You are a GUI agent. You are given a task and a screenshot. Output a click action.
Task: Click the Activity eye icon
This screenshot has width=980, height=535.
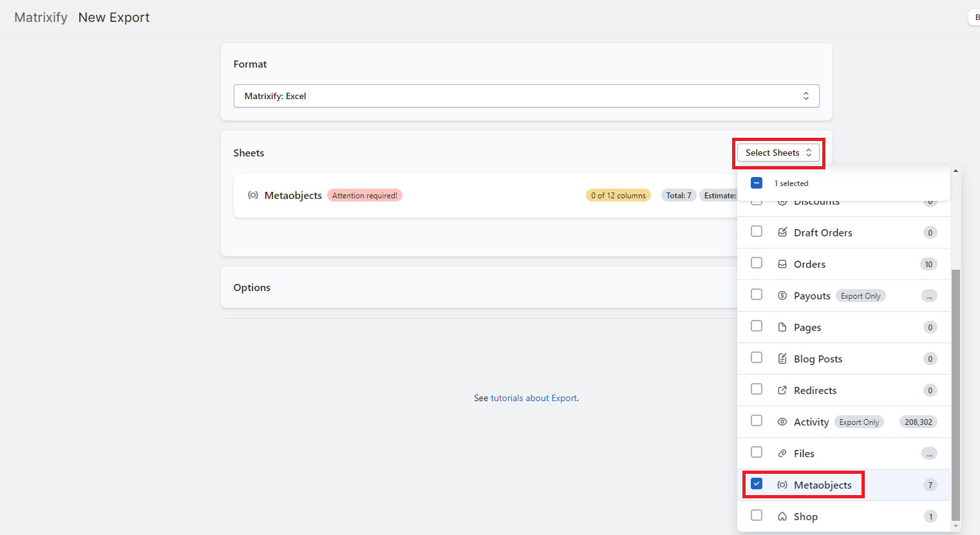click(x=782, y=422)
